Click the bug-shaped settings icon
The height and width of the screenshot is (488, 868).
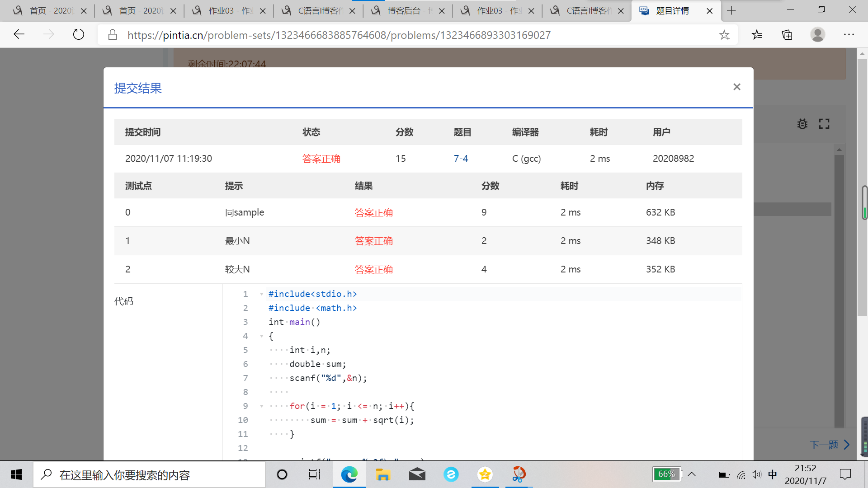click(802, 124)
